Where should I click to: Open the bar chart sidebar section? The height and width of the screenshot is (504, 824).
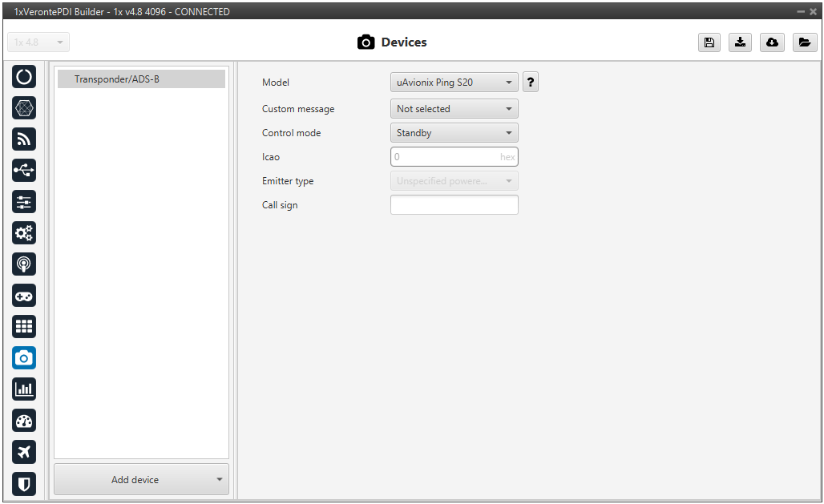tap(24, 389)
